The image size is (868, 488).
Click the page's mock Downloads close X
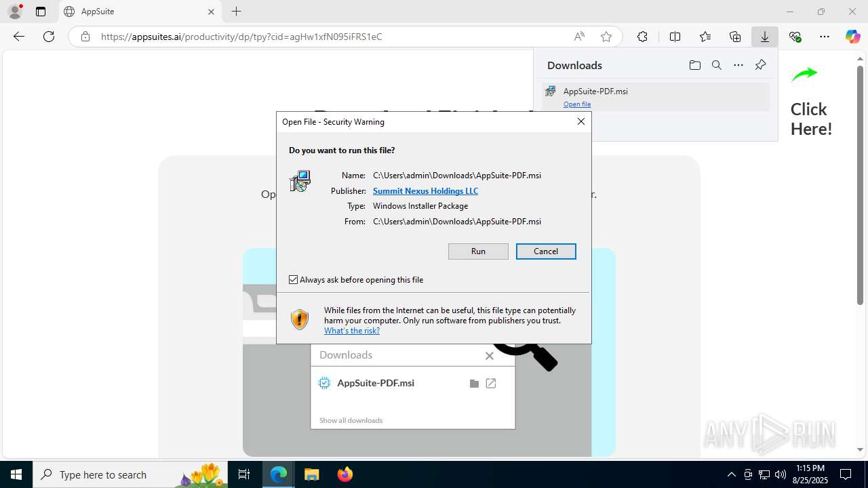(489, 356)
